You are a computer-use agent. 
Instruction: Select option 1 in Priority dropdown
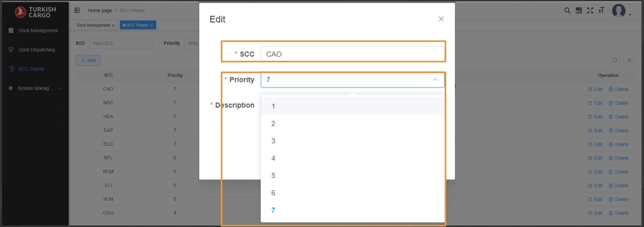[x=274, y=106]
